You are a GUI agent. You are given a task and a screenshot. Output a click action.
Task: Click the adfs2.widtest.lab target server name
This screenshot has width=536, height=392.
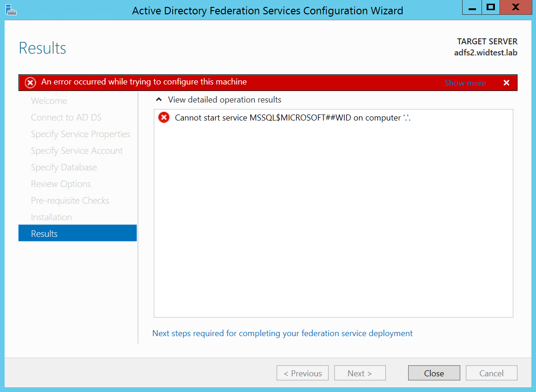pyautogui.click(x=485, y=53)
